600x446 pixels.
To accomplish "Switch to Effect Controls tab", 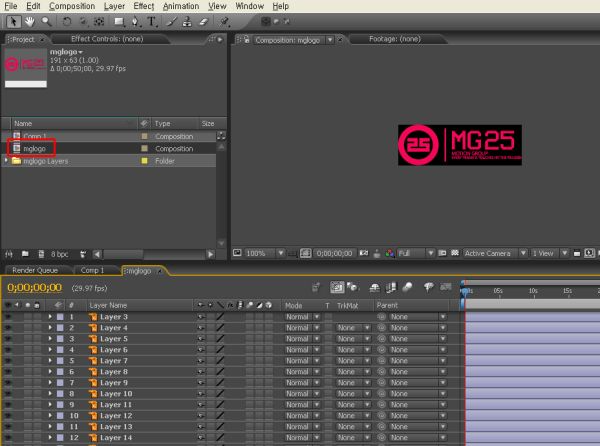I will tap(107, 39).
